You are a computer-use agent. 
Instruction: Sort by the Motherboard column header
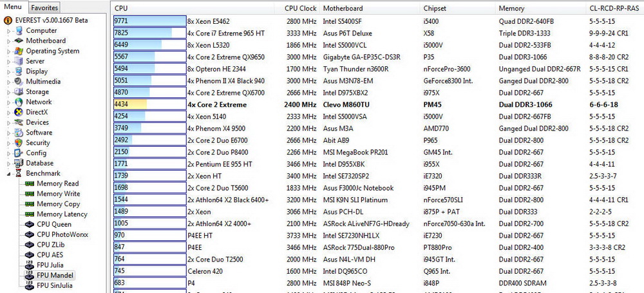(370, 8)
